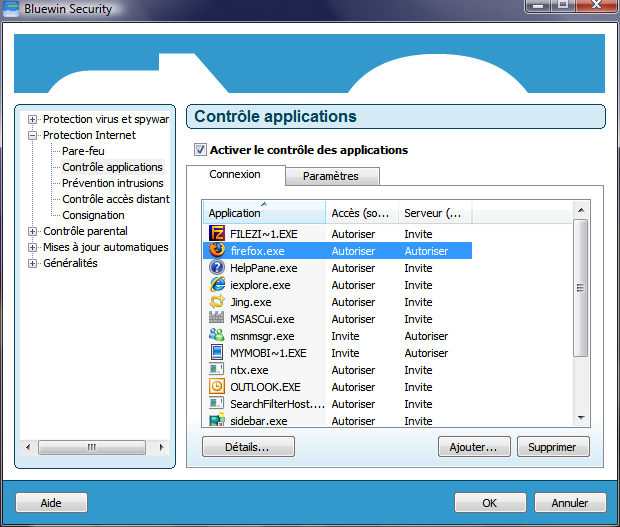The image size is (620, 527).
Task: Expand the Contrôle parental node
Action: pos(32,231)
